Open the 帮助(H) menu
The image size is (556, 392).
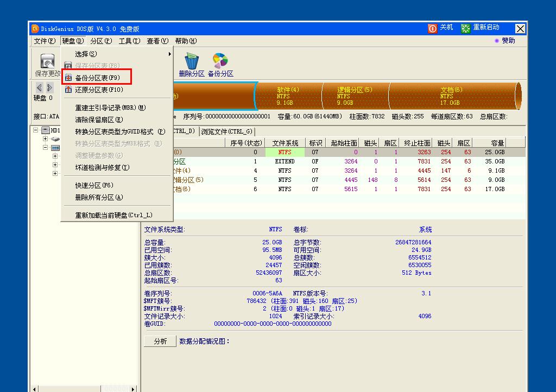pos(186,41)
